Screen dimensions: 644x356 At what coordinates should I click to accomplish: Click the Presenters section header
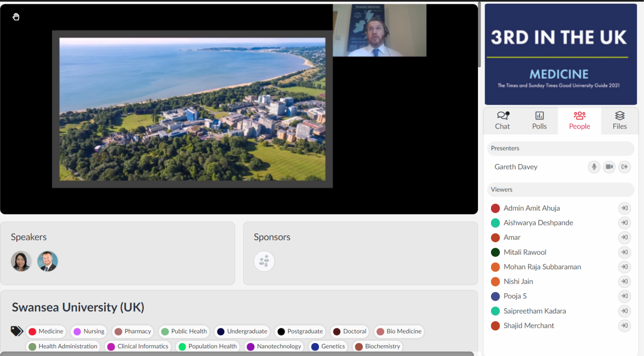click(561, 148)
